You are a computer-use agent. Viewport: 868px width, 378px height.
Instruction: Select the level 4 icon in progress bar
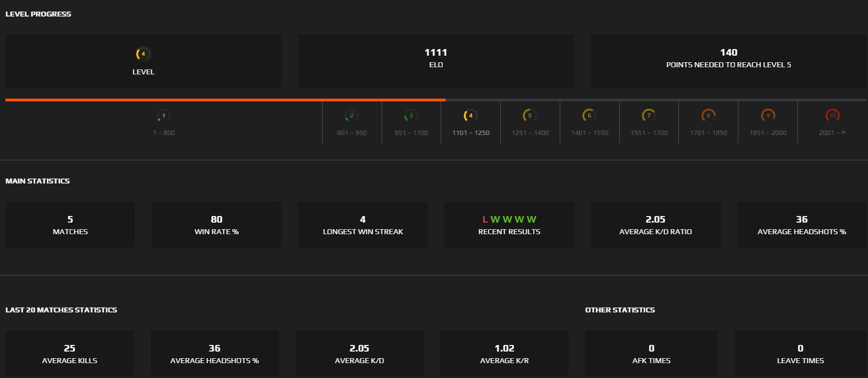[x=470, y=116]
